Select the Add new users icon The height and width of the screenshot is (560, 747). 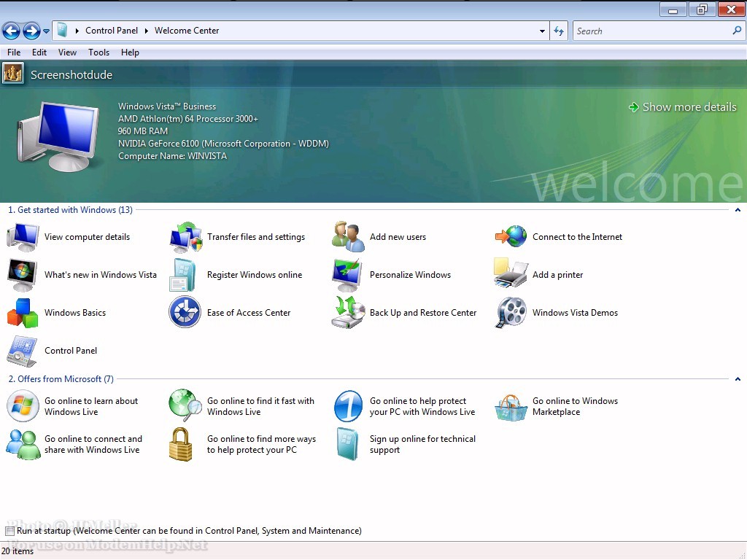coord(348,237)
